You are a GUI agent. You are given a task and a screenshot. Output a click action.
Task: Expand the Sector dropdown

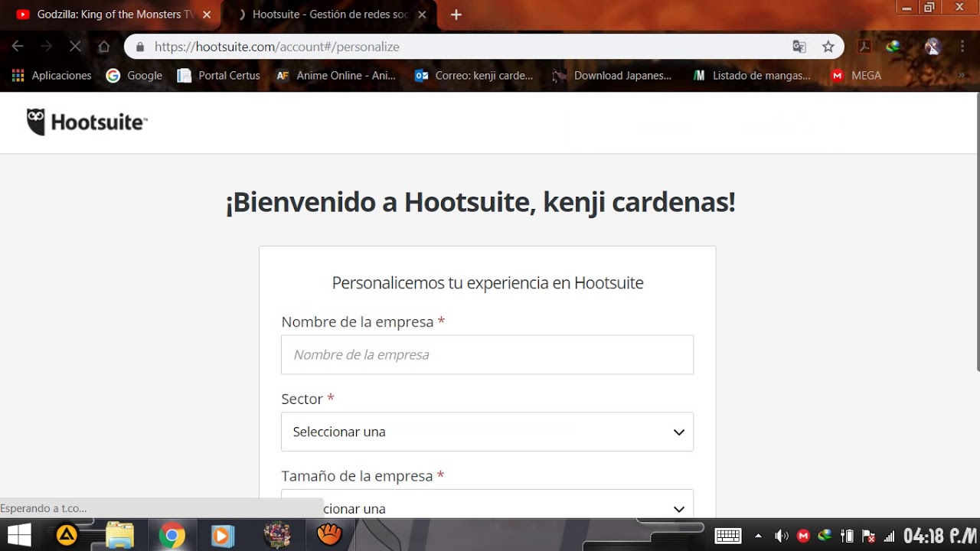coord(487,432)
